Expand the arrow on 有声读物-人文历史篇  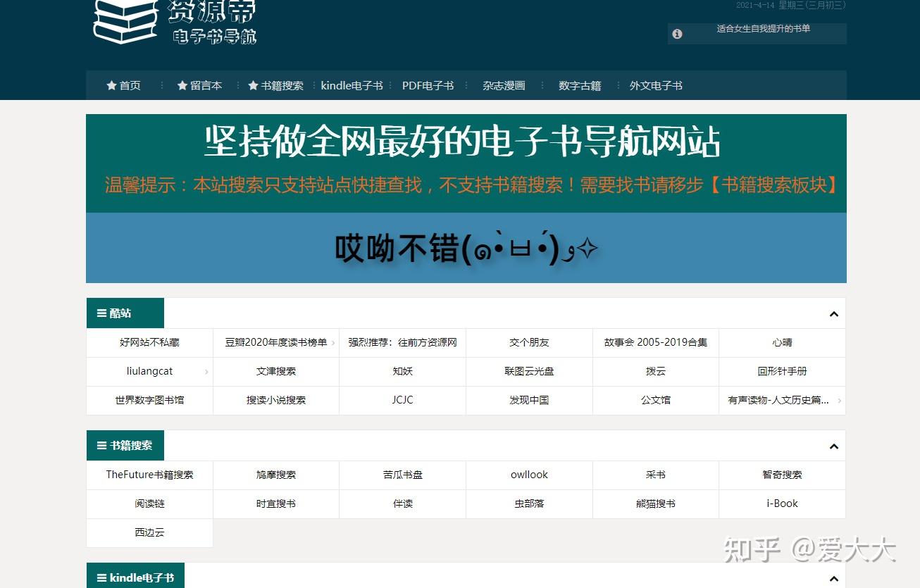pos(839,401)
